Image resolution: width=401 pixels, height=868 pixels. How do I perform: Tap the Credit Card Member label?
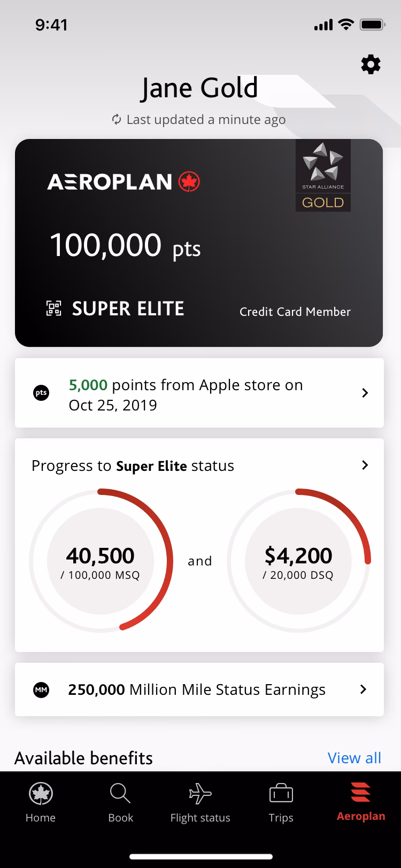pos(295,312)
